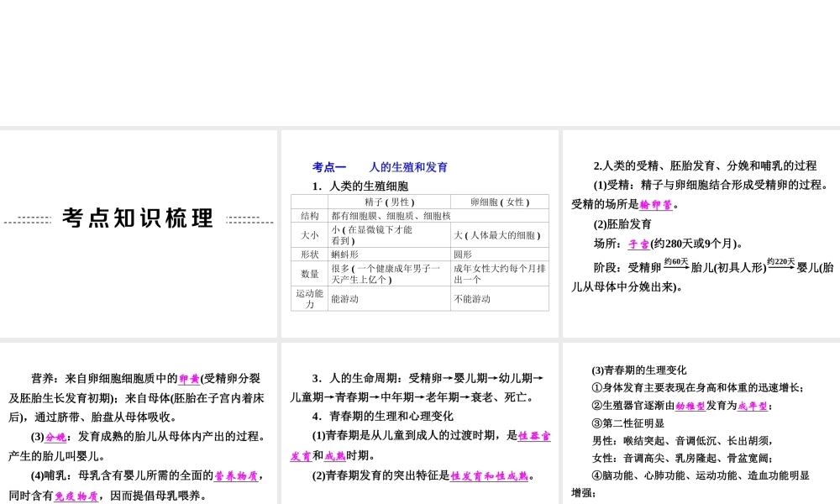The image size is (840, 504).
Task: Select the slide headed (3)青春期的生理变化
Action: [701, 423]
